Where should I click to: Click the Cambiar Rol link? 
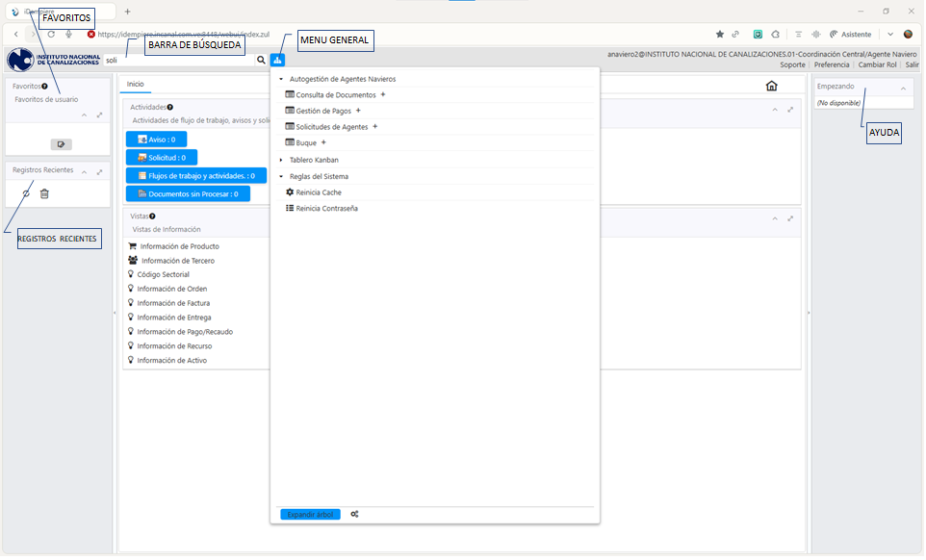(x=877, y=64)
